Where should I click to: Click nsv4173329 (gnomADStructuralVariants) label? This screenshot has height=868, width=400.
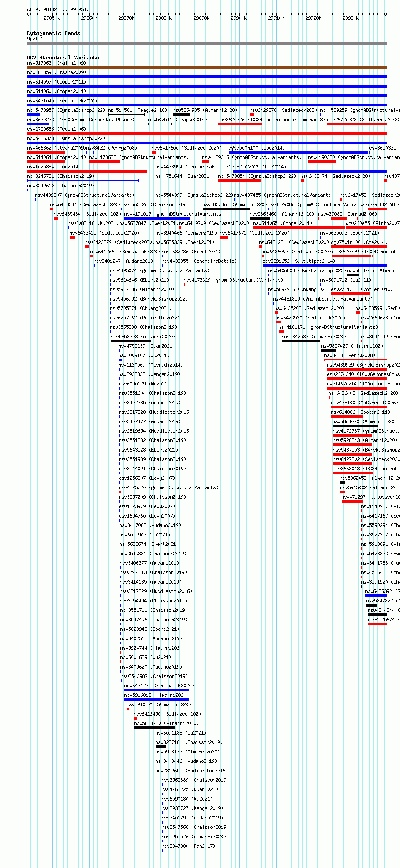pos(234,280)
